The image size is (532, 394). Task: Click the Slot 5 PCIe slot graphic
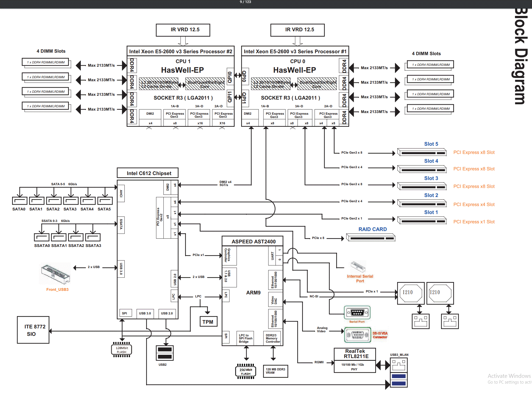pyautogui.click(x=422, y=153)
